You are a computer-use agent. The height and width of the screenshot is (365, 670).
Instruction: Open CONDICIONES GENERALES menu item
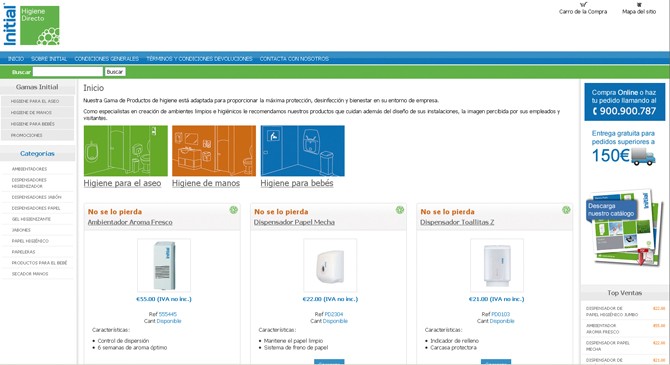click(107, 59)
